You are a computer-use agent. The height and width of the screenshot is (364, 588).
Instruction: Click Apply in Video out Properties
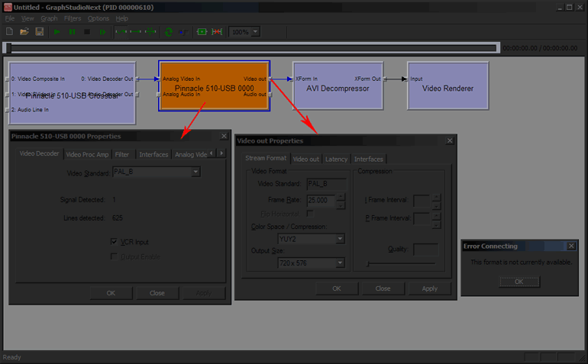[x=429, y=288]
